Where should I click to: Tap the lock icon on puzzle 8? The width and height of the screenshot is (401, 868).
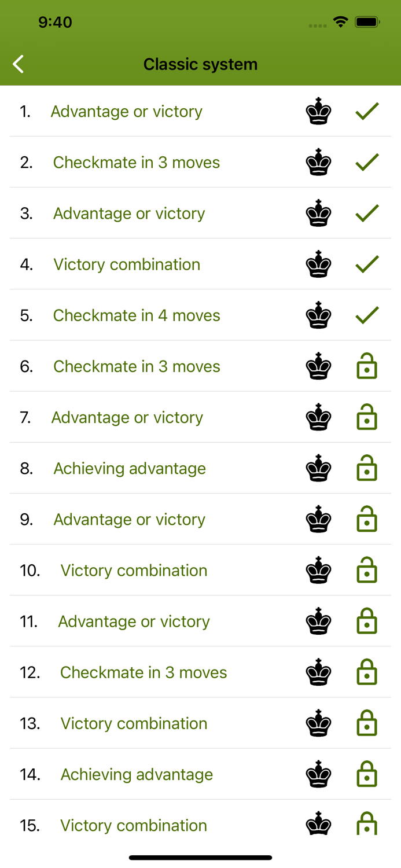[367, 469]
